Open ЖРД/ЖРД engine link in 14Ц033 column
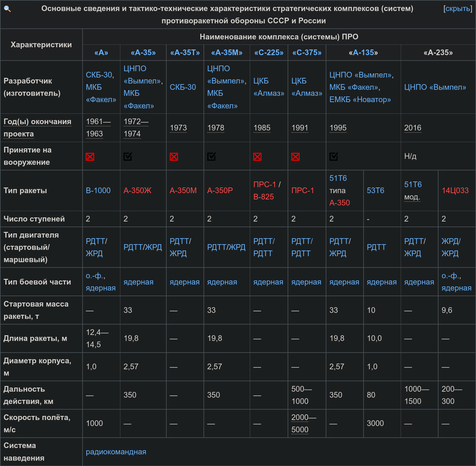The image size is (476, 466). click(x=451, y=247)
